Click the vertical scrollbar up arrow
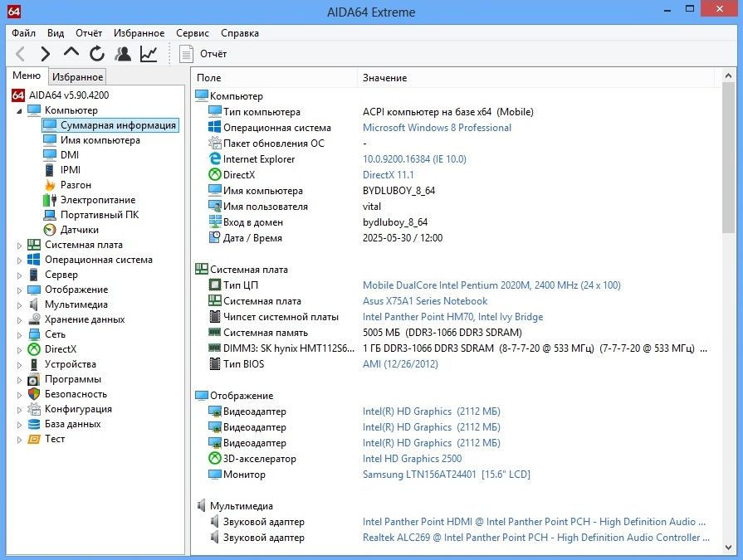This screenshot has width=743, height=560. [728, 75]
